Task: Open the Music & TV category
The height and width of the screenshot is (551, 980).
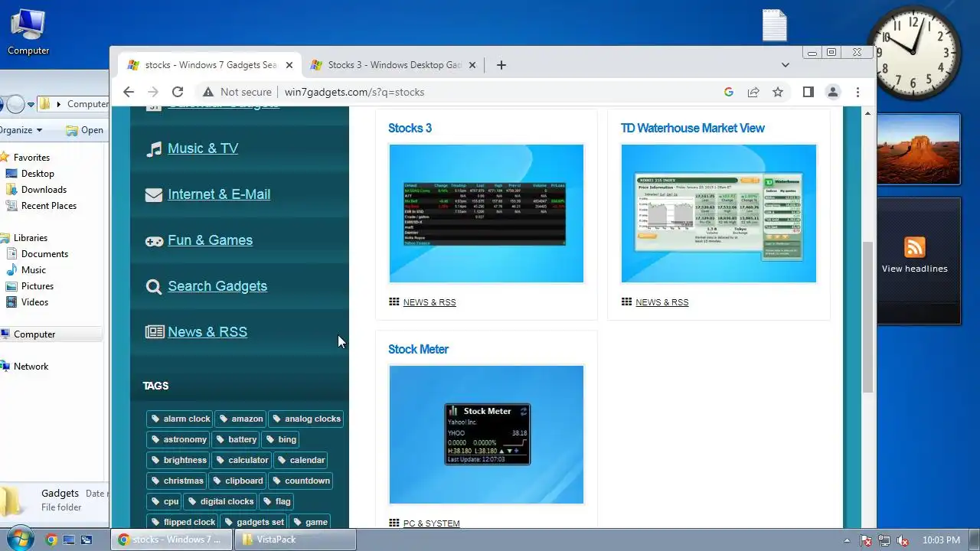Action: 203,148
